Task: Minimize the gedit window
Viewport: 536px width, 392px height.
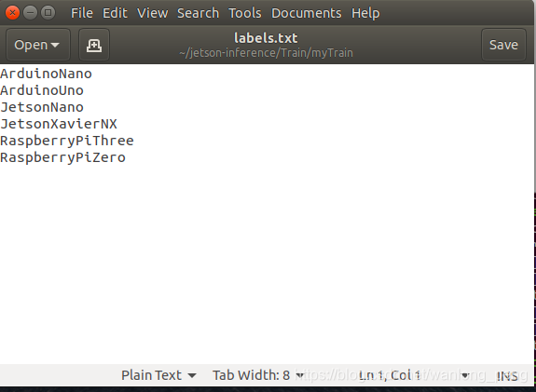Action: (x=30, y=13)
